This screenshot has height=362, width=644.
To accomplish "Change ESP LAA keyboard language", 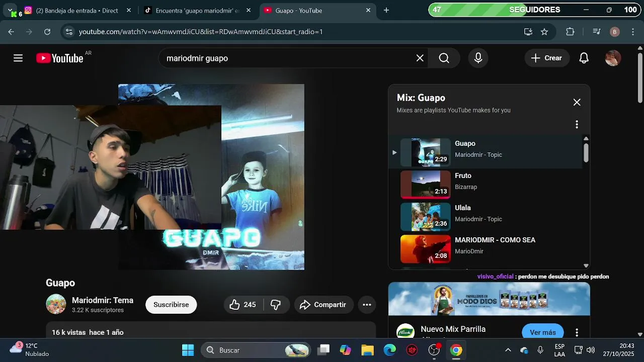I will pos(559,350).
